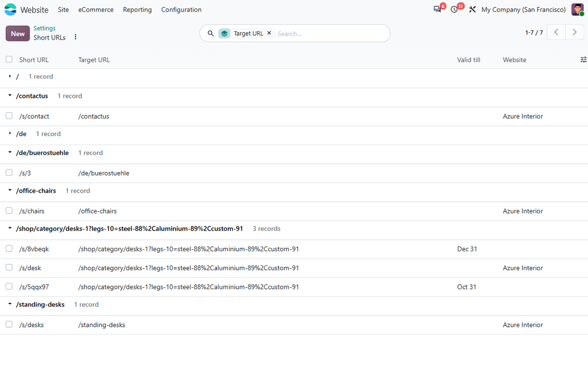Open the user avatar menu
Screen dimensions: 588x383
[x=577, y=9]
